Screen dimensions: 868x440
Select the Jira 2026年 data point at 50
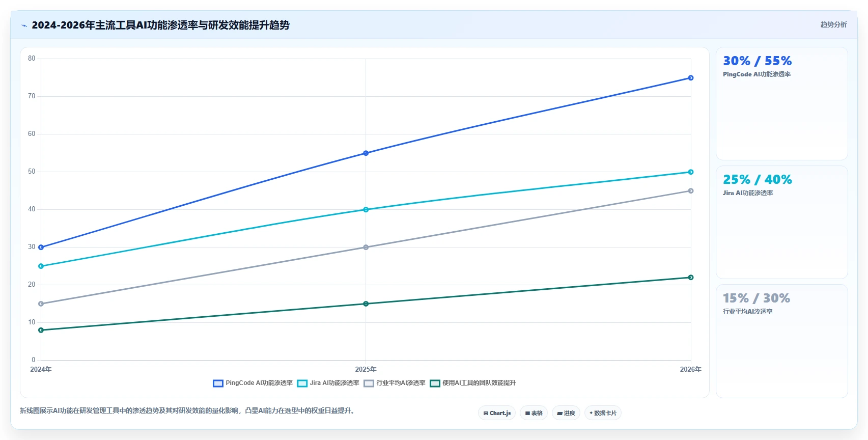pos(691,172)
